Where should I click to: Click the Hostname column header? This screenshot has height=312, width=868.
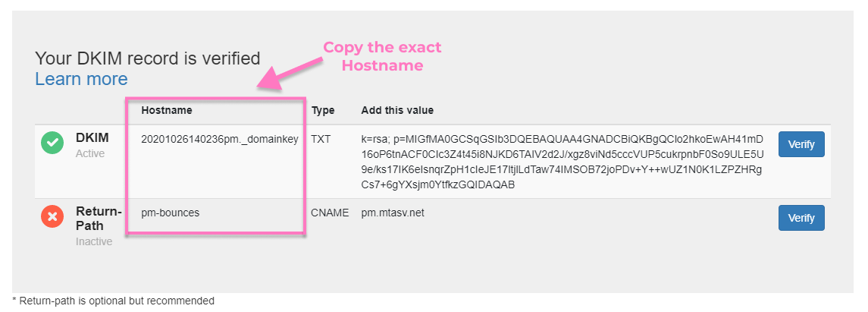167,110
